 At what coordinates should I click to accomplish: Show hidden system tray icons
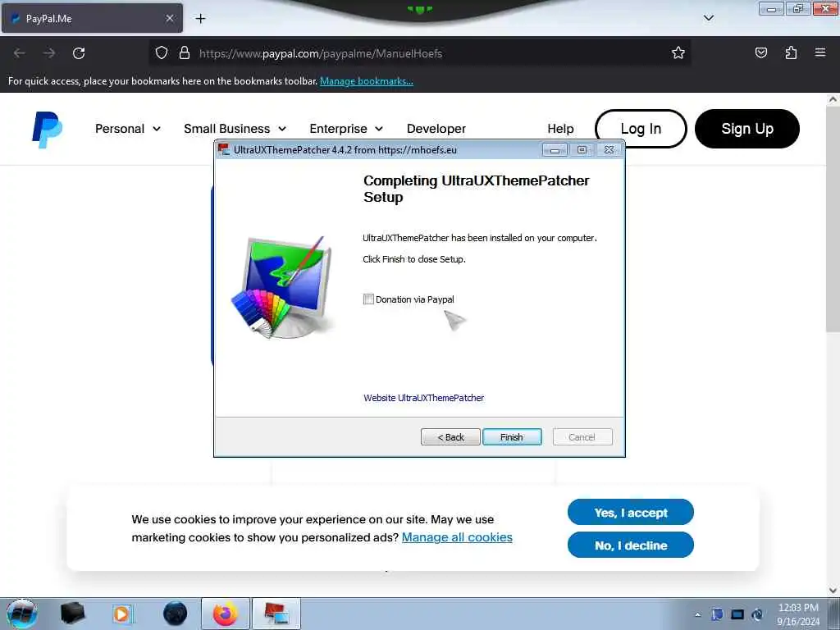pyautogui.click(x=697, y=614)
